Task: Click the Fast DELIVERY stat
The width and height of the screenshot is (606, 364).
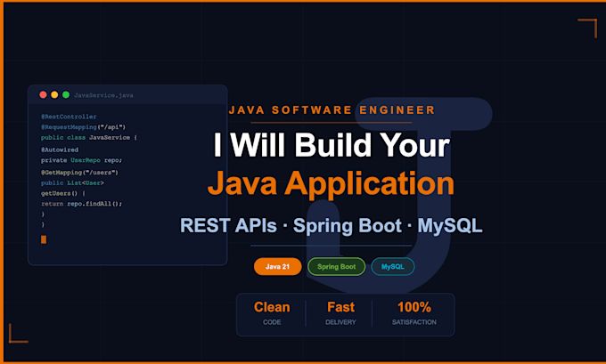Action: [x=340, y=314]
